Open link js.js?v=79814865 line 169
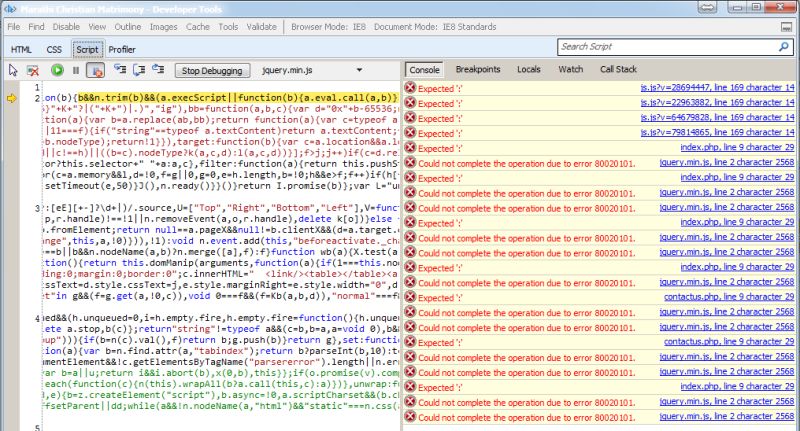This screenshot has height=431, width=800. click(x=717, y=132)
